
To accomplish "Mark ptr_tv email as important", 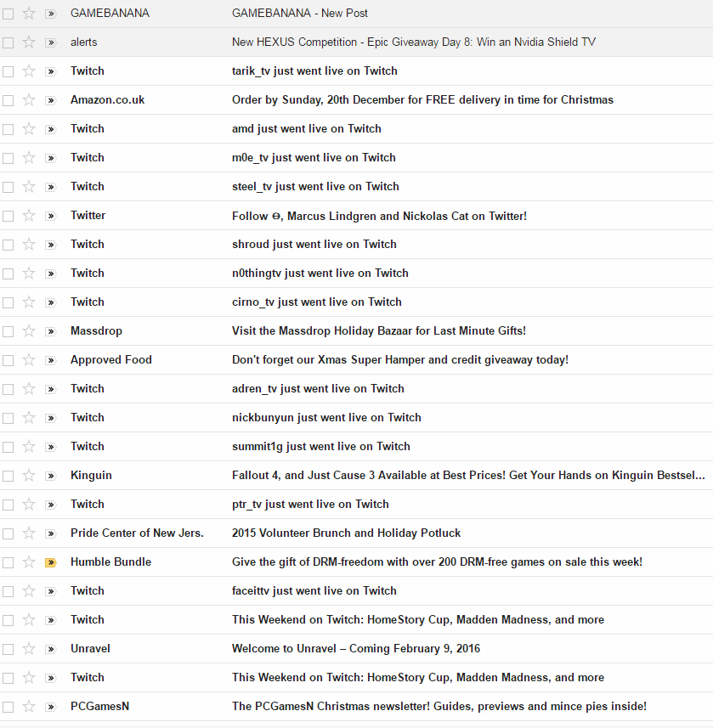I will pyautogui.click(x=51, y=505).
